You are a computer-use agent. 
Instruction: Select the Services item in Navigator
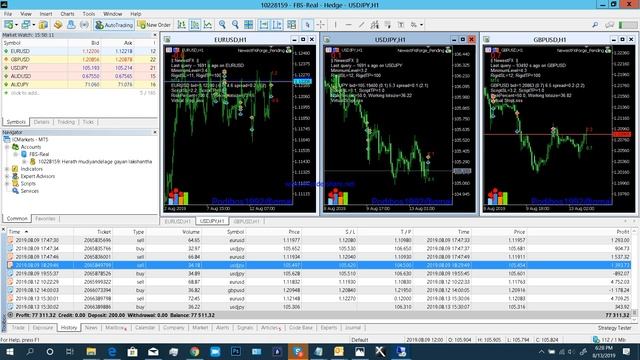pos(29,191)
